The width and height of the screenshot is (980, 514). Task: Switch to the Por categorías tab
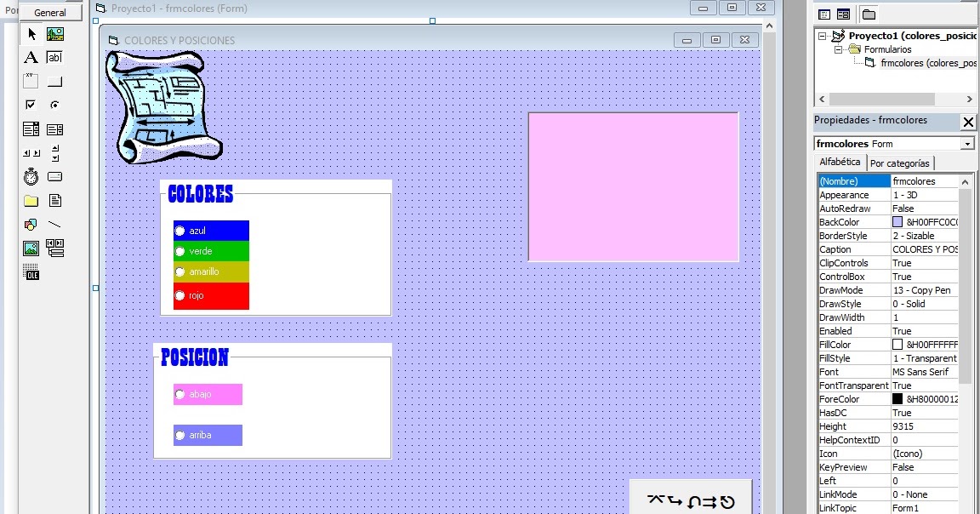pyautogui.click(x=900, y=163)
